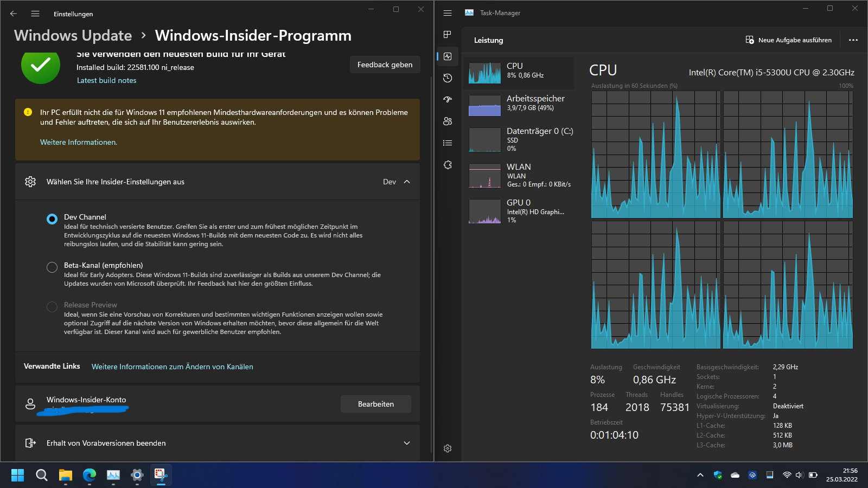Select the WLAN performance graph
The height and width of the screenshot is (488, 868).
click(x=520, y=175)
